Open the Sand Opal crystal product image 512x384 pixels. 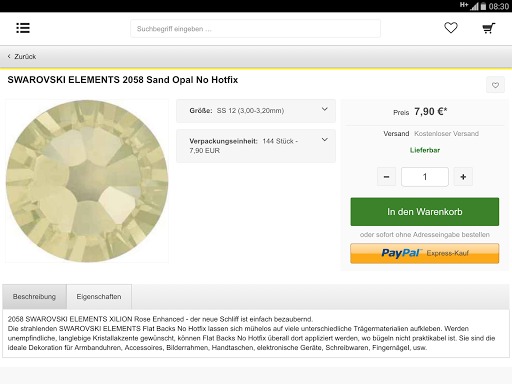coord(87,181)
